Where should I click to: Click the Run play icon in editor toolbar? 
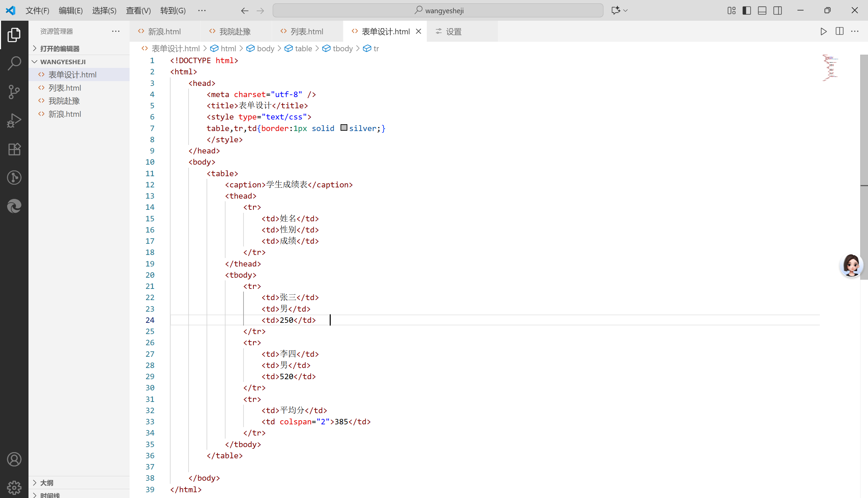824,32
